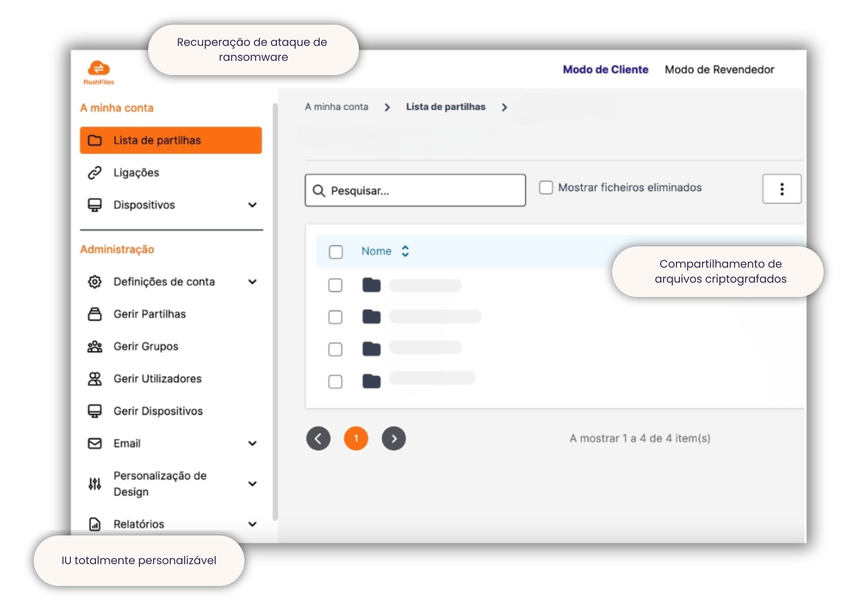Go to previous page with left arrow
Viewport: 863px width, 616px height.
click(x=318, y=439)
